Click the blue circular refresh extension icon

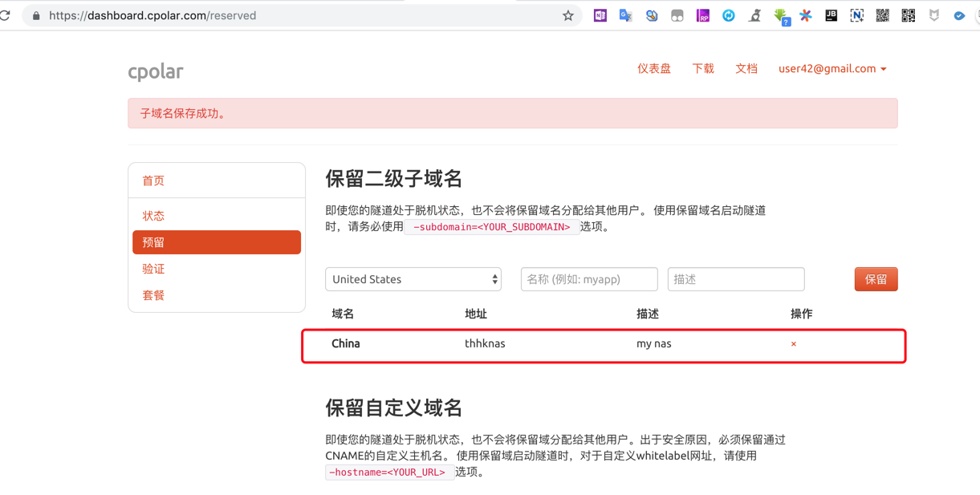click(729, 15)
